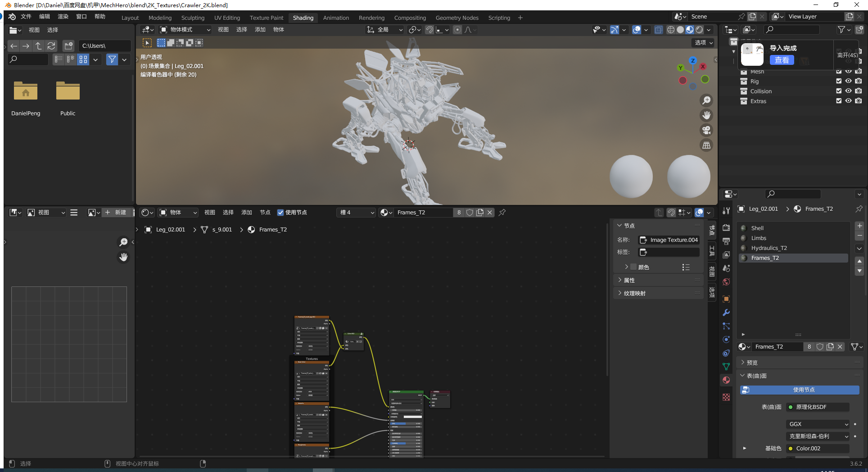Open the Modifier wrench properties tab
Image resolution: width=868 pixels, height=472 pixels.
726,313
